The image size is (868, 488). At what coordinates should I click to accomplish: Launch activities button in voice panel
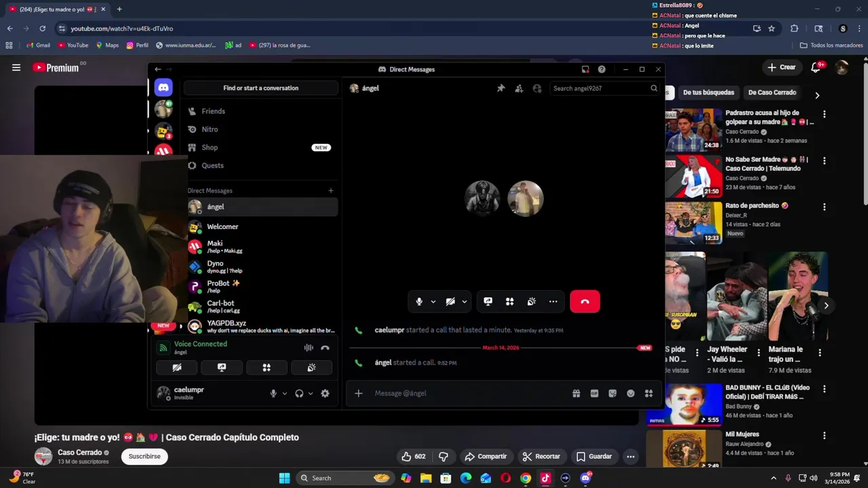[x=267, y=367]
